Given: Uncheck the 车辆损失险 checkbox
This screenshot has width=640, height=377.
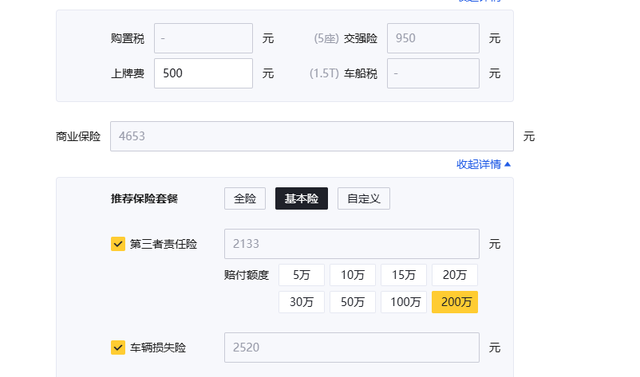Looking at the screenshot, I should [118, 348].
